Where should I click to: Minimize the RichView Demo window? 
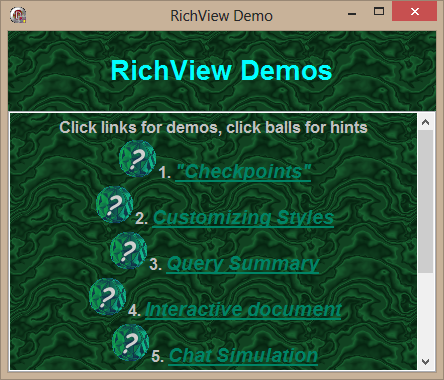click(352, 13)
